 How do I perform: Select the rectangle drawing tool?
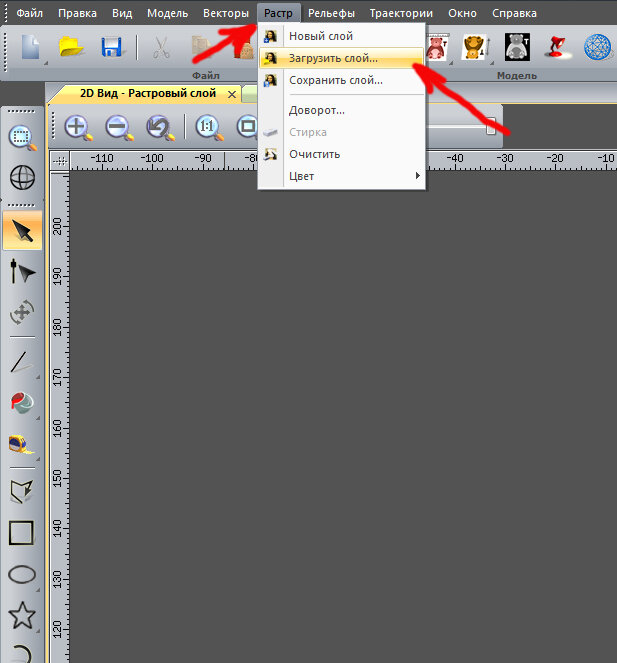pos(21,533)
